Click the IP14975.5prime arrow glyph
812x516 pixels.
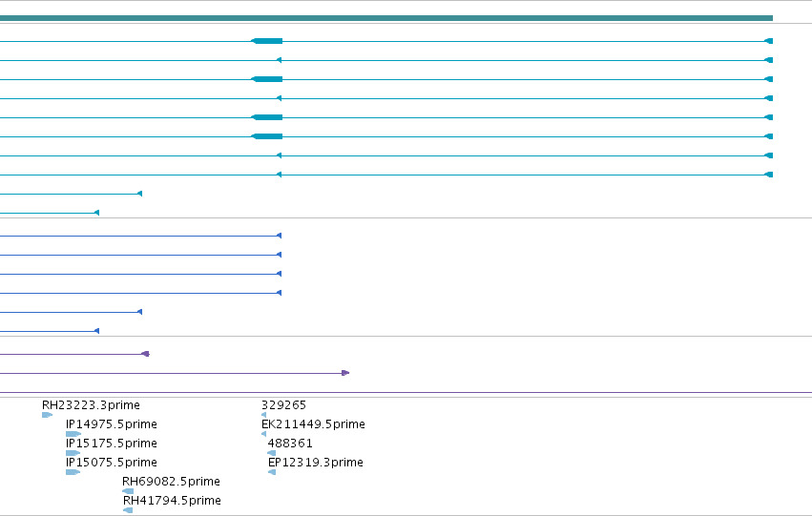click(73, 434)
